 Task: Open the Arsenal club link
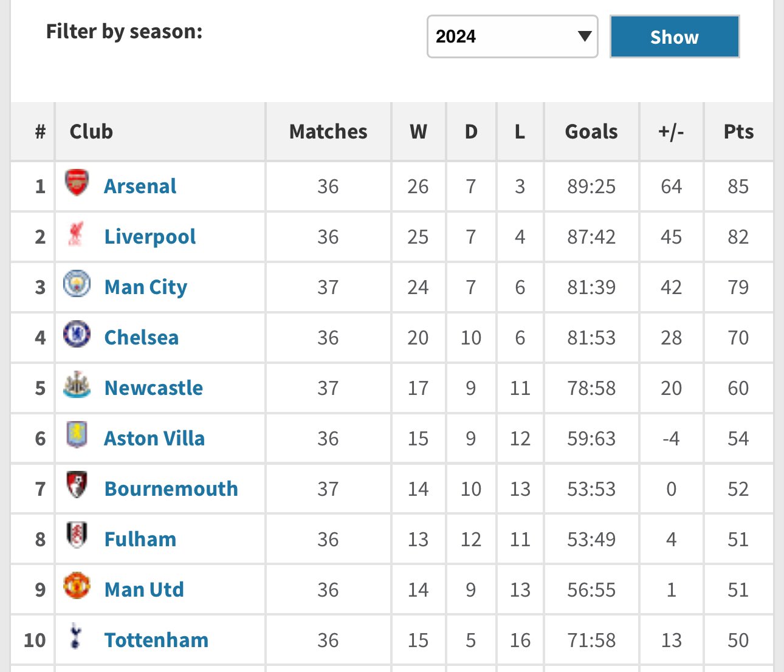pos(140,186)
